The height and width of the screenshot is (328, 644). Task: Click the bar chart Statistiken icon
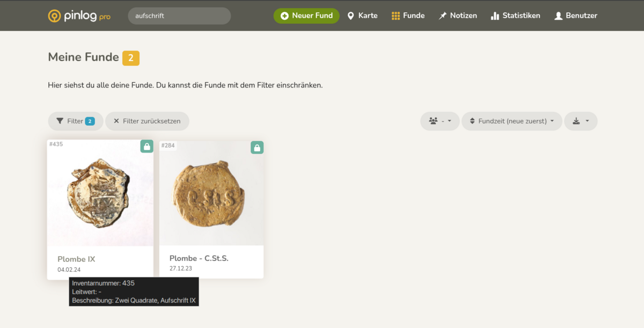click(495, 16)
